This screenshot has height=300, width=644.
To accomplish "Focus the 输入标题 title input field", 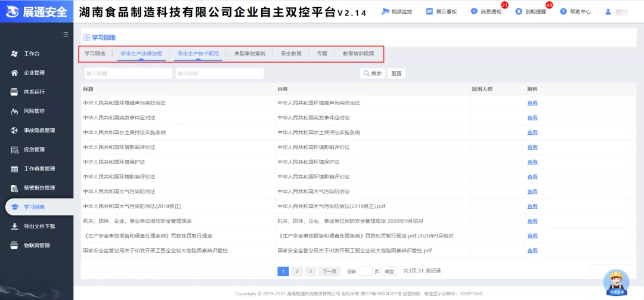I will [x=127, y=73].
